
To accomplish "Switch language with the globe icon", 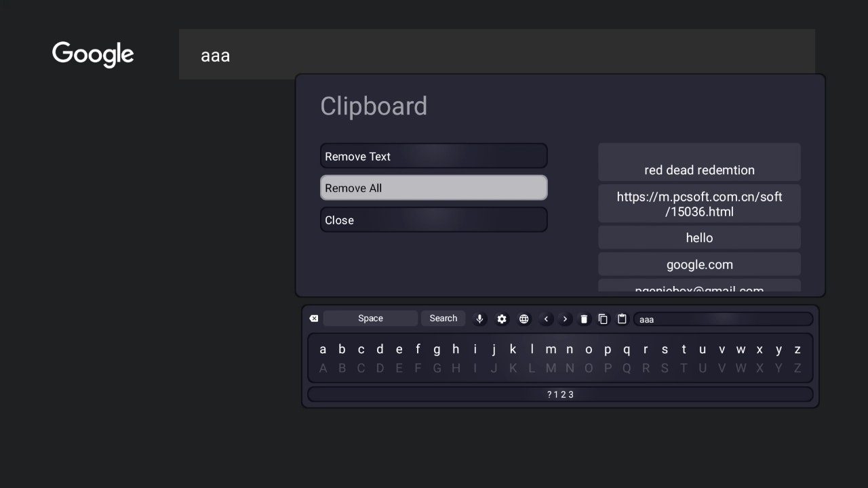I will [x=524, y=319].
